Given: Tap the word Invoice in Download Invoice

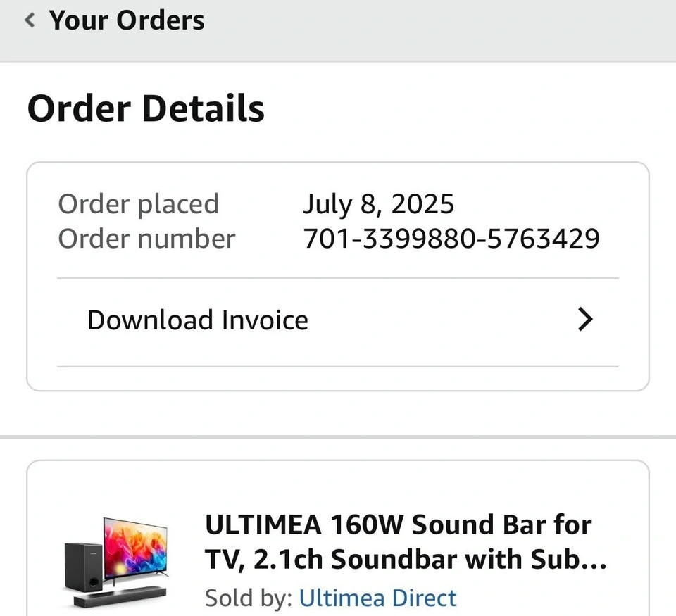Looking at the screenshot, I should coord(265,320).
